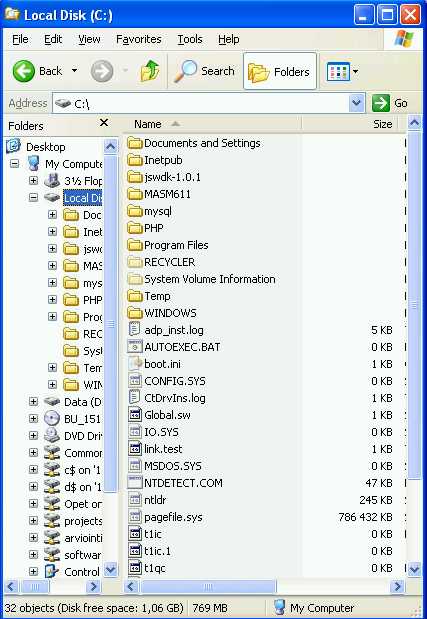The width and height of the screenshot is (427, 619).
Task: Click the t1ic.1 file name
Action: 157,551
